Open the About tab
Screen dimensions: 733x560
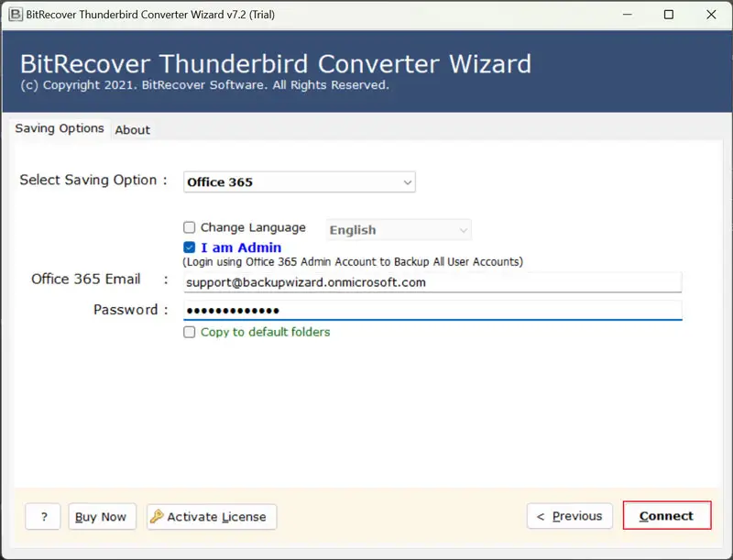pyautogui.click(x=132, y=130)
